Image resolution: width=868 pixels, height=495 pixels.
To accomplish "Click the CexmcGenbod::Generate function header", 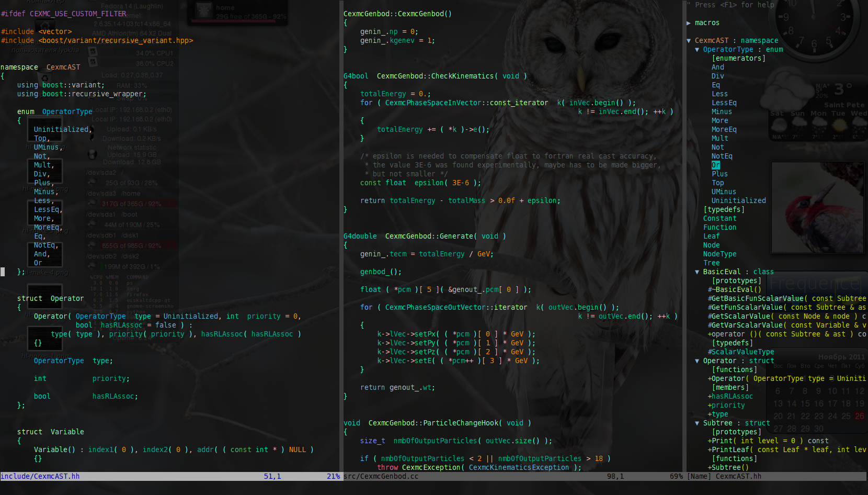I will coord(425,236).
